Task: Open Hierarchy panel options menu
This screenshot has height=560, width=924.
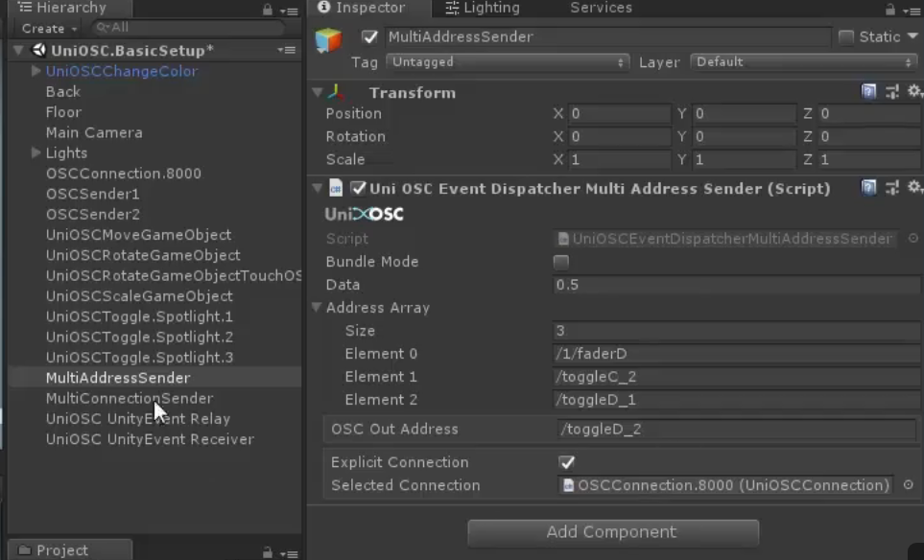Action: 289,11
